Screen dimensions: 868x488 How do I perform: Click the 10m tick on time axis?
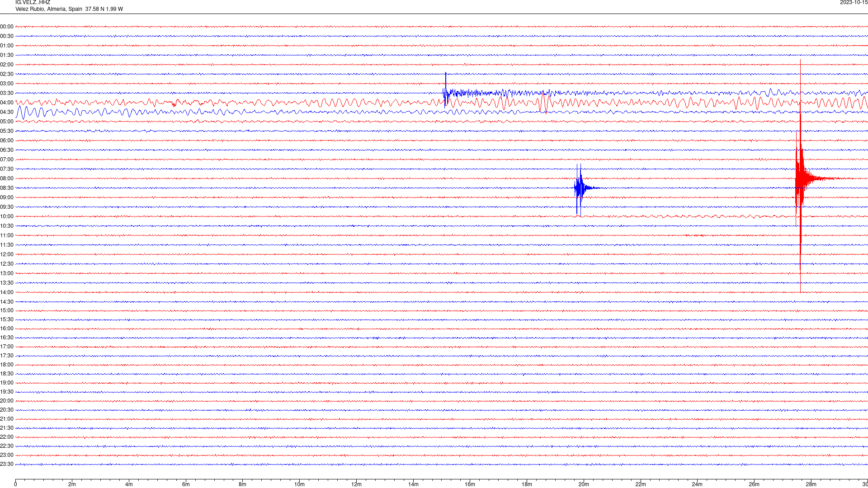tap(299, 484)
